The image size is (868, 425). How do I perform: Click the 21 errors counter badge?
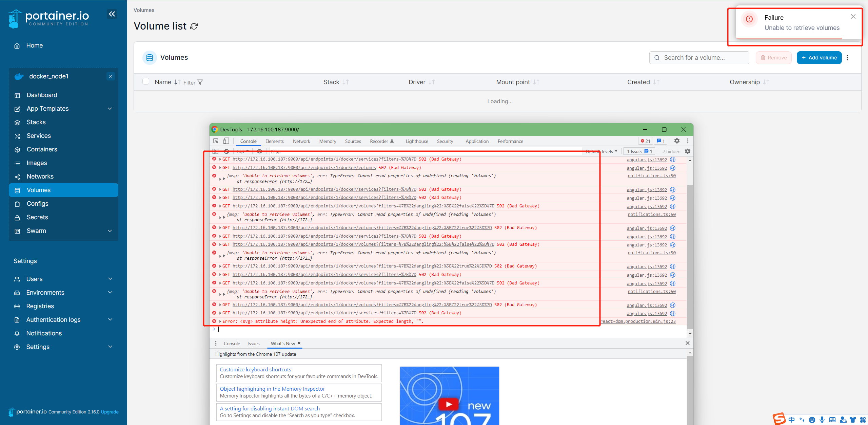pyautogui.click(x=646, y=141)
